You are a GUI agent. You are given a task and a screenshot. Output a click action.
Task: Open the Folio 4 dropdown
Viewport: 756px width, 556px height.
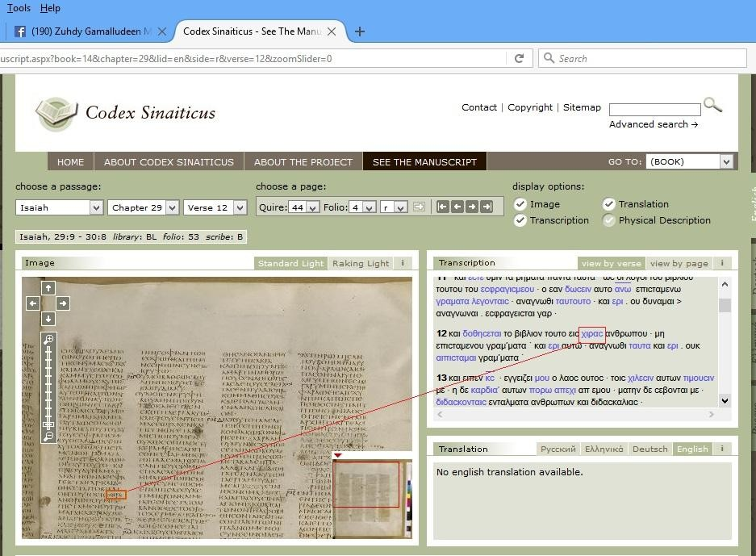click(363, 207)
